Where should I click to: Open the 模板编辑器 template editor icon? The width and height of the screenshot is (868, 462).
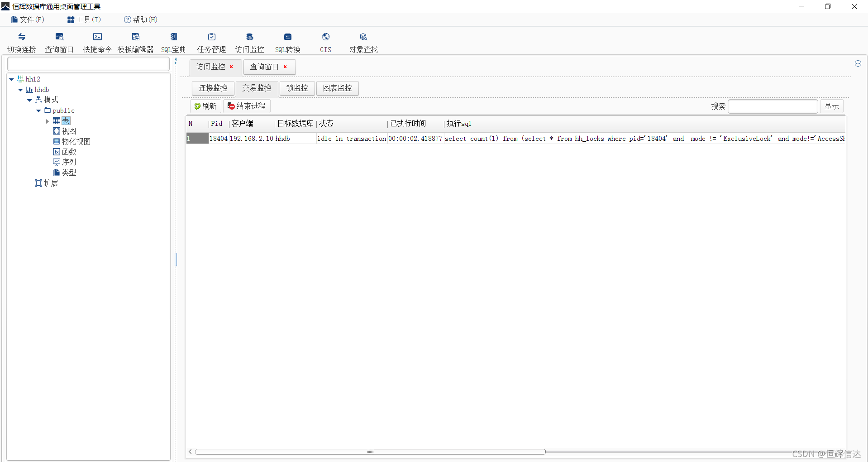pos(136,37)
